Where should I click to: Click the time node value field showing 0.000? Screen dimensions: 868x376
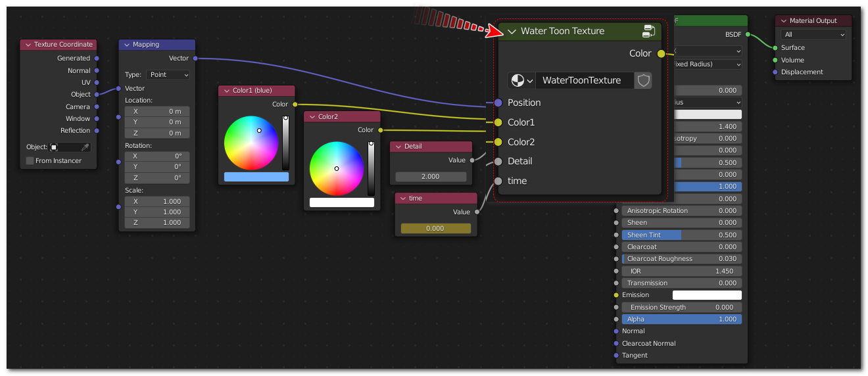(435, 229)
